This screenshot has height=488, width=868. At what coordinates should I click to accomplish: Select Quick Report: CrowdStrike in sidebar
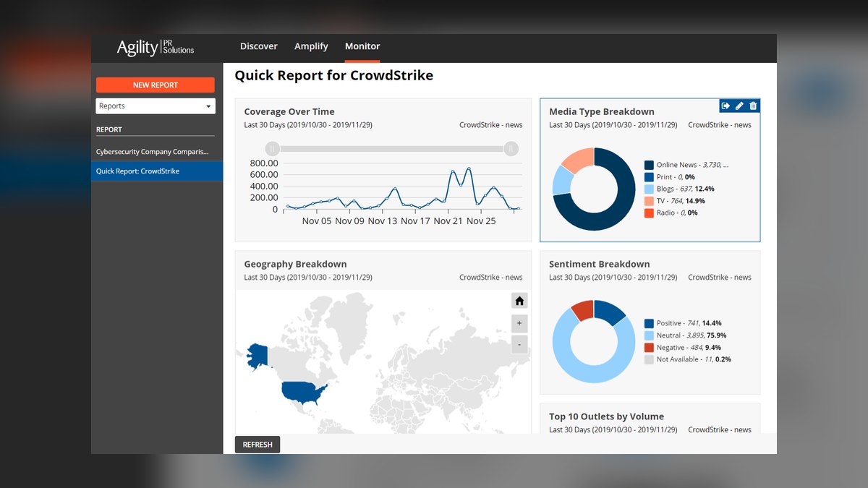click(x=157, y=171)
